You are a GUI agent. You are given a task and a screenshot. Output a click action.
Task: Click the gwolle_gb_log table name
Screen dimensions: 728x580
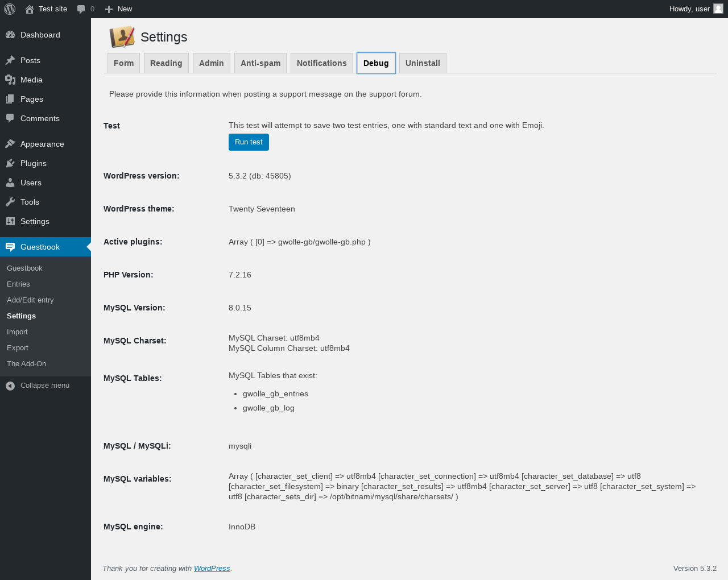pyautogui.click(x=268, y=408)
